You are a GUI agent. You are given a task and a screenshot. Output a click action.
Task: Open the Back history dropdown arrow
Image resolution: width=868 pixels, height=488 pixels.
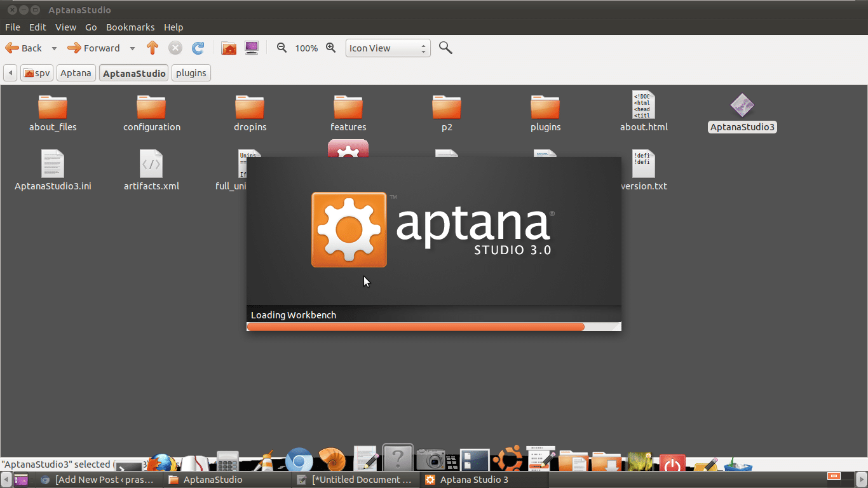pyautogui.click(x=54, y=48)
